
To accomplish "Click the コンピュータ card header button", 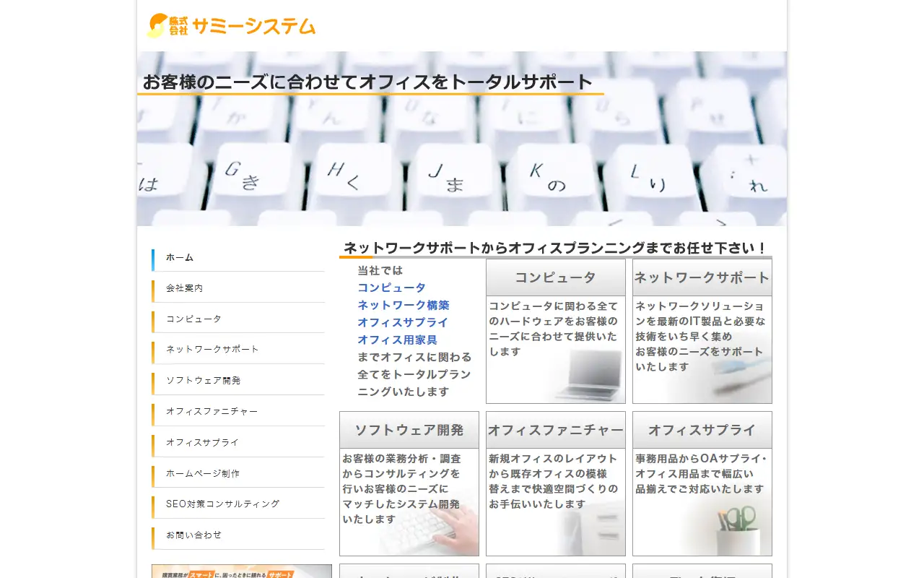I will [x=556, y=277].
